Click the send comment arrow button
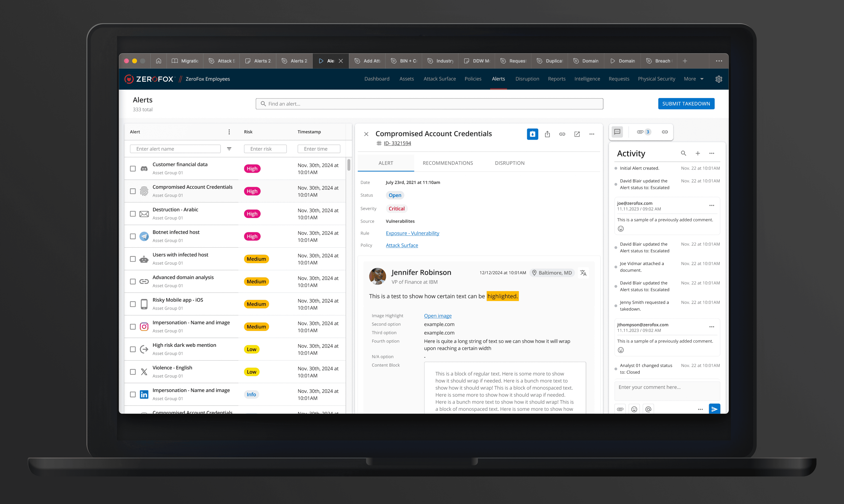 point(714,409)
